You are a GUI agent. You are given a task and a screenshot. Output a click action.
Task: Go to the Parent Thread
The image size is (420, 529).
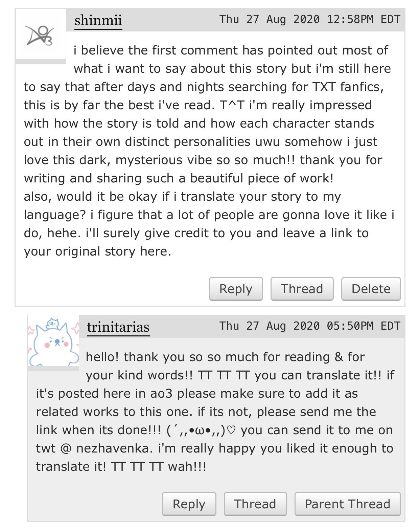click(x=348, y=504)
